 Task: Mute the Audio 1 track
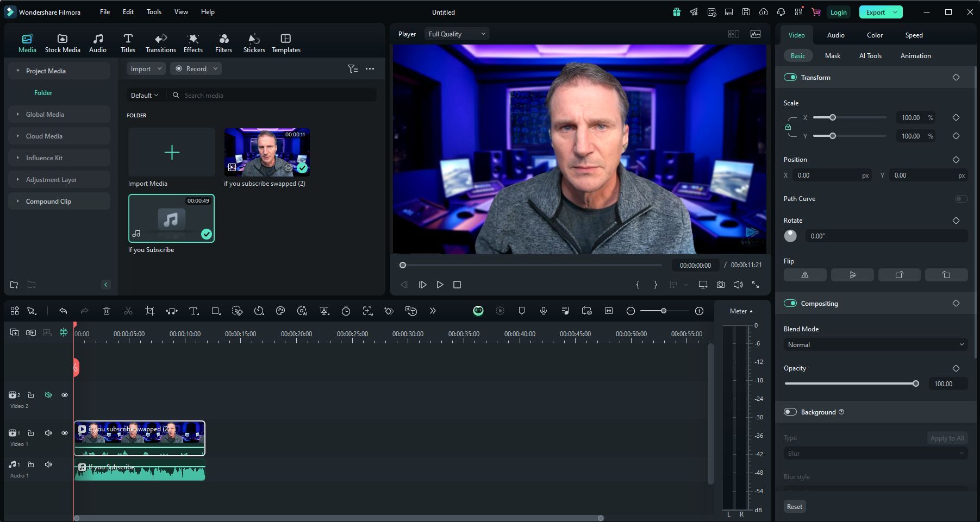(48, 464)
